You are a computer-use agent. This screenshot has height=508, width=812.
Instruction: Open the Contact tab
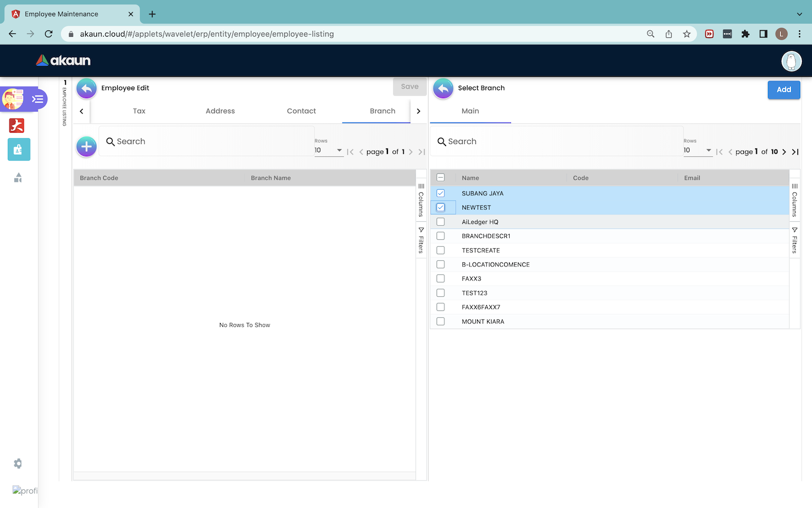click(301, 111)
